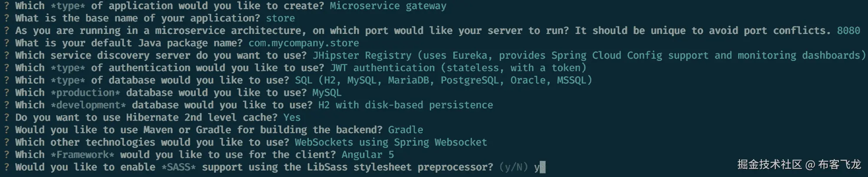Click "WebSockets using Spring Websocket" answer
The width and height of the screenshot is (868, 177).
click(x=391, y=142)
